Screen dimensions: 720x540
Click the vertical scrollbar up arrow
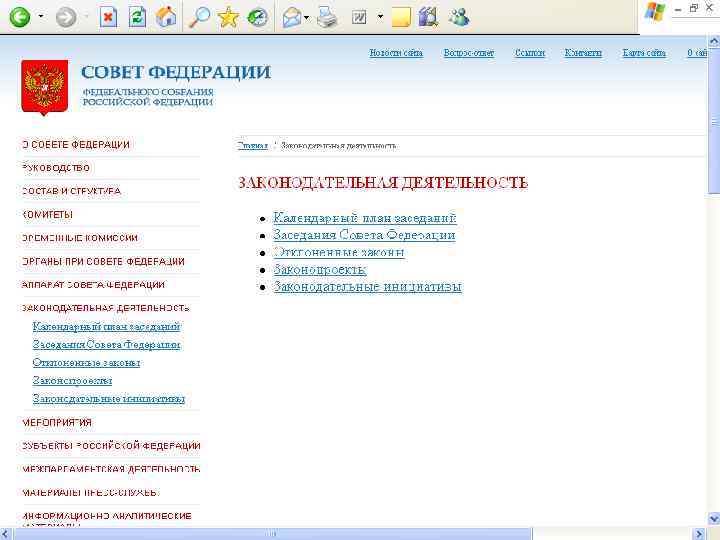(714, 43)
